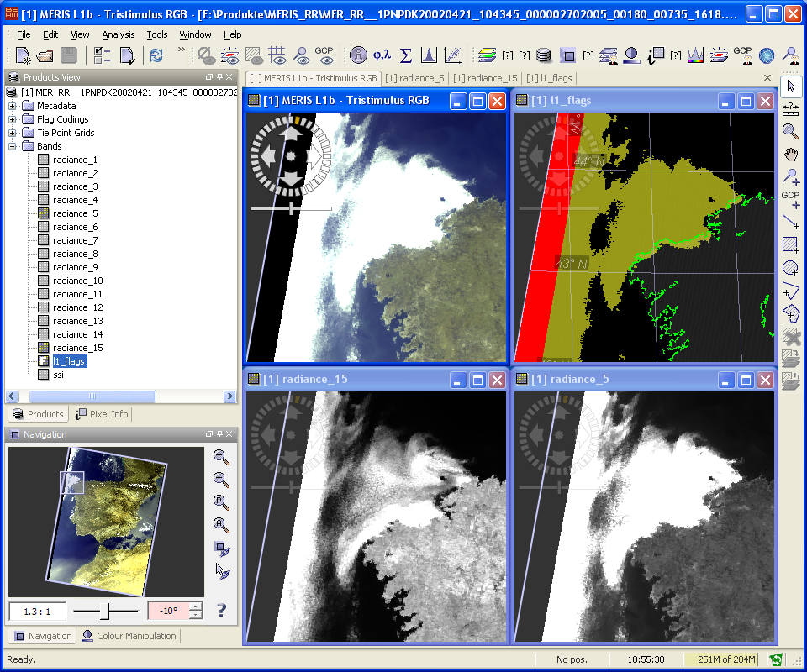
Task: Collapse the Bands folder node
Action: pos(13,146)
